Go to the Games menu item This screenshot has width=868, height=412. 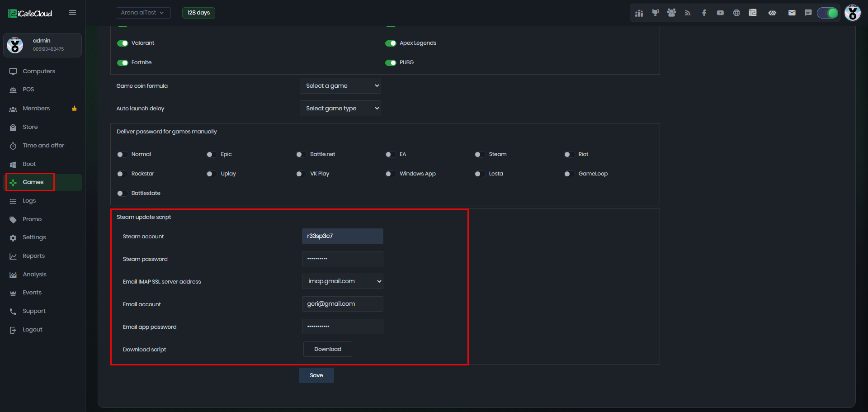pos(42,182)
